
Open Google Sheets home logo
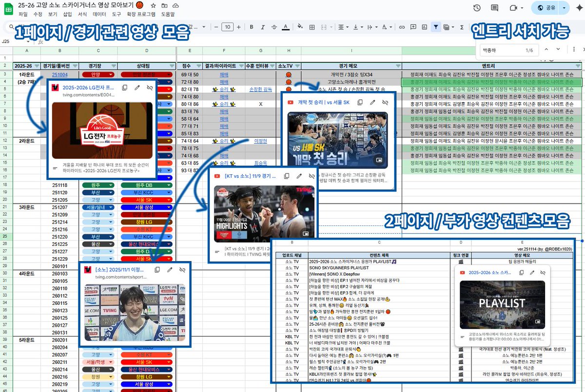tap(8, 9)
